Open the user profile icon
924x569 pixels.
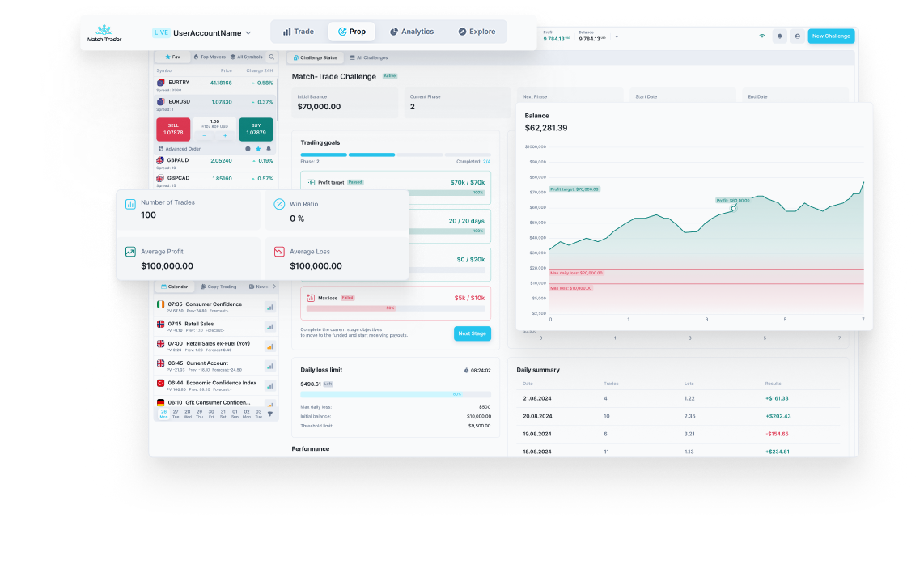point(797,36)
